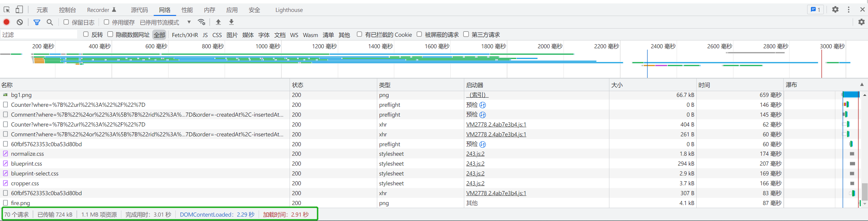Stop recording network log with red button

[x=6, y=22]
